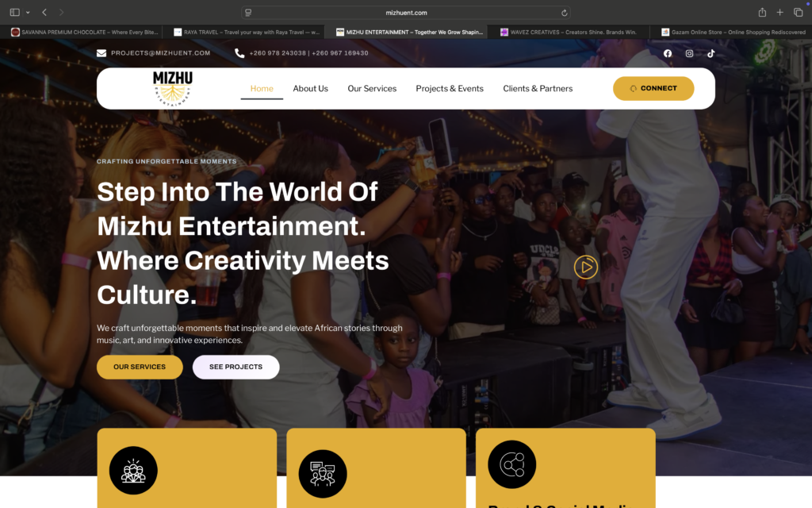
Task: Show the tab overview icon
Action: click(x=798, y=13)
